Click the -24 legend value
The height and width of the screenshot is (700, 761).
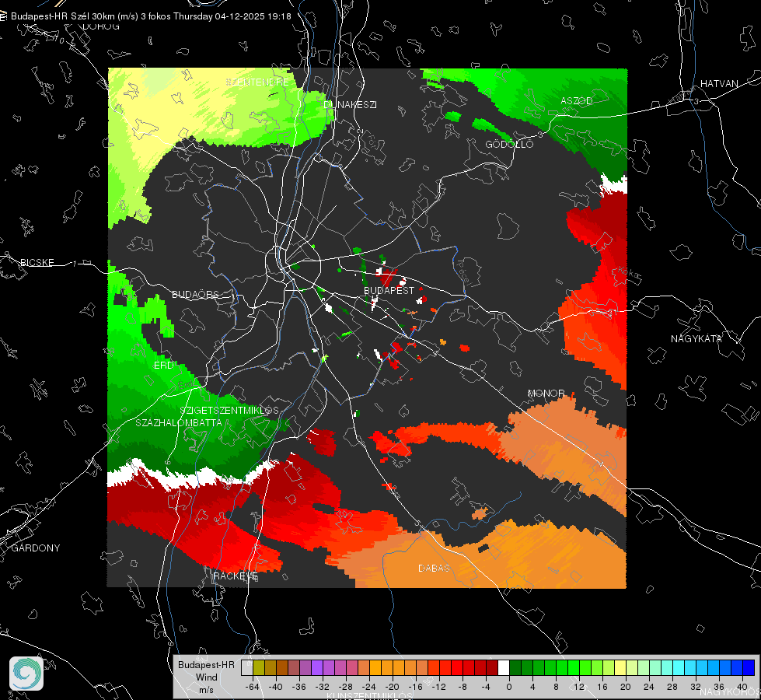point(369,687)
